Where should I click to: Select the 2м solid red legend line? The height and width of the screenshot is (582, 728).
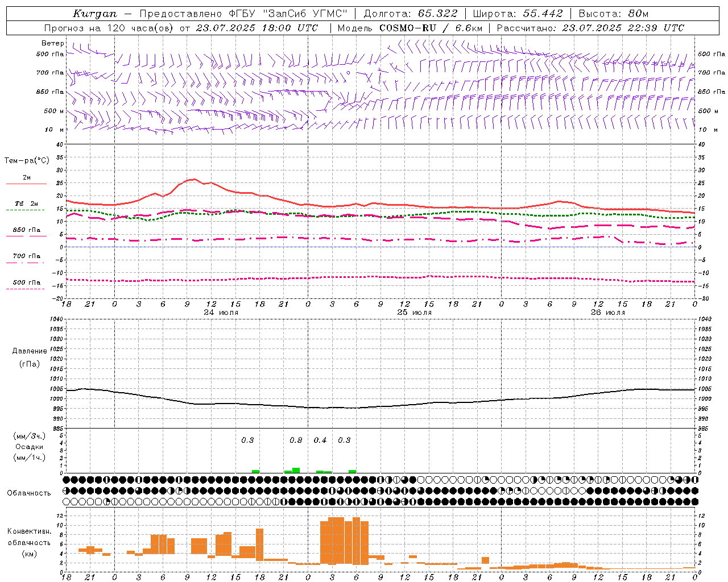tap(26, 184)
